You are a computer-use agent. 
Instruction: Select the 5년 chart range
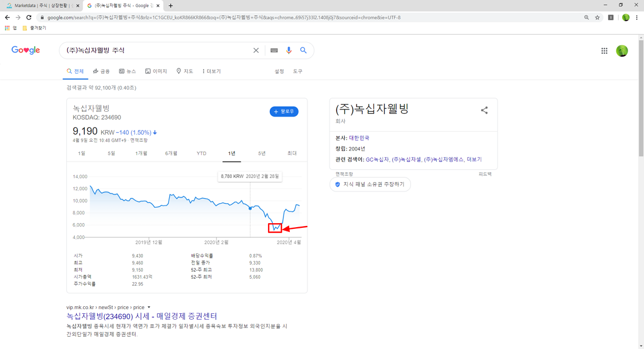click(x=262, y=153)
